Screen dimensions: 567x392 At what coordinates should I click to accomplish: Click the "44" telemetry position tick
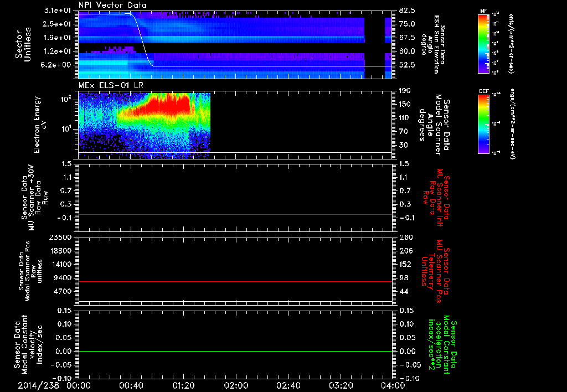pos(404,291)
